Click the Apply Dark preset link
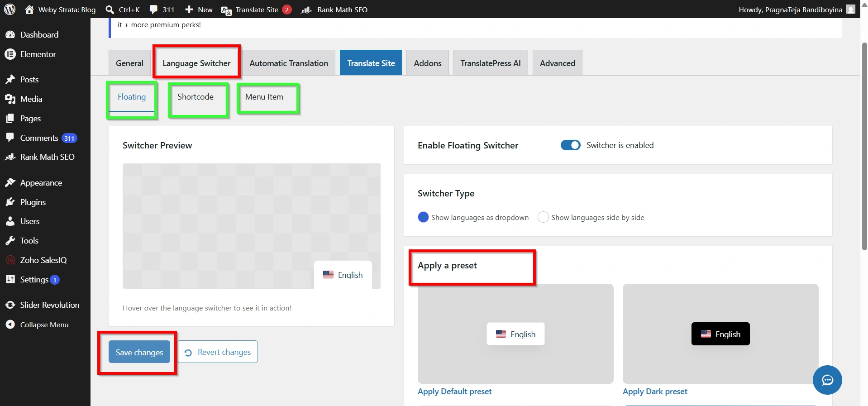This screenshot has width=868, height=406. tap(655, 392)
